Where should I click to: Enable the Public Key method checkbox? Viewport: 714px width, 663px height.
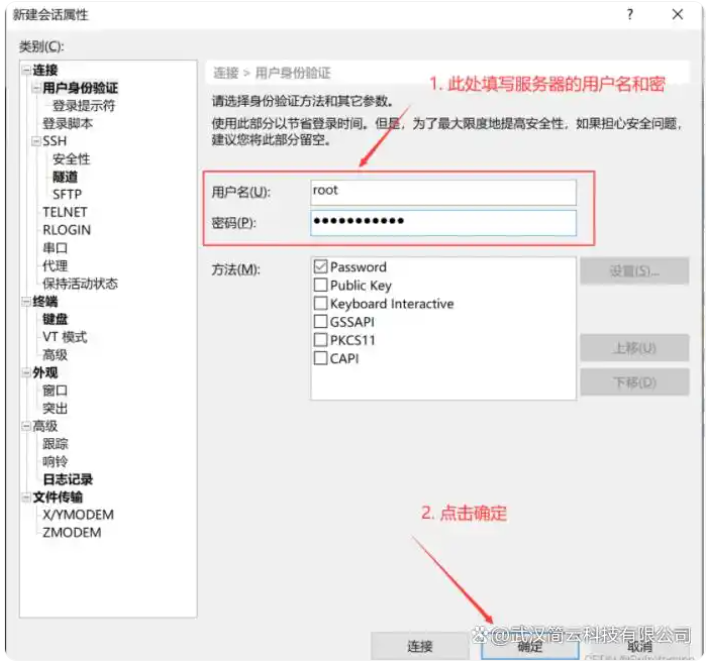[x=321, y=285]
